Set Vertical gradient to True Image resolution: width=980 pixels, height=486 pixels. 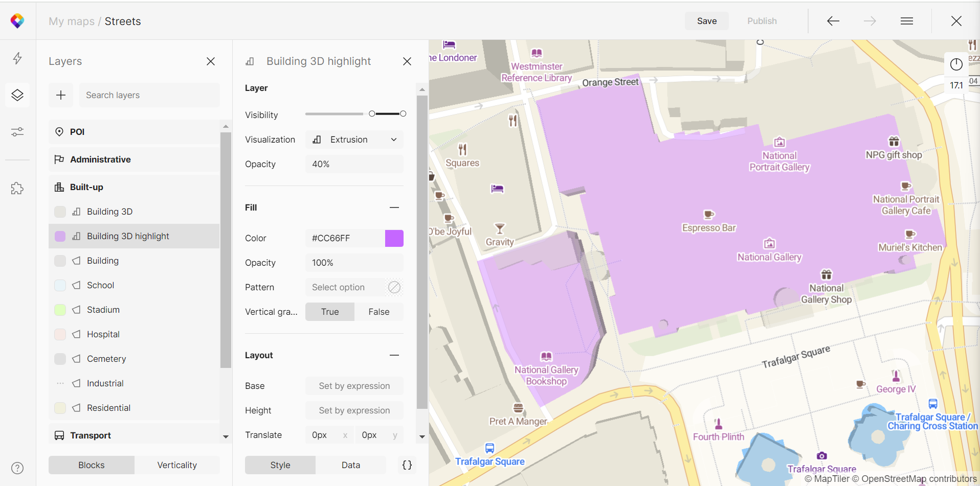330,312
